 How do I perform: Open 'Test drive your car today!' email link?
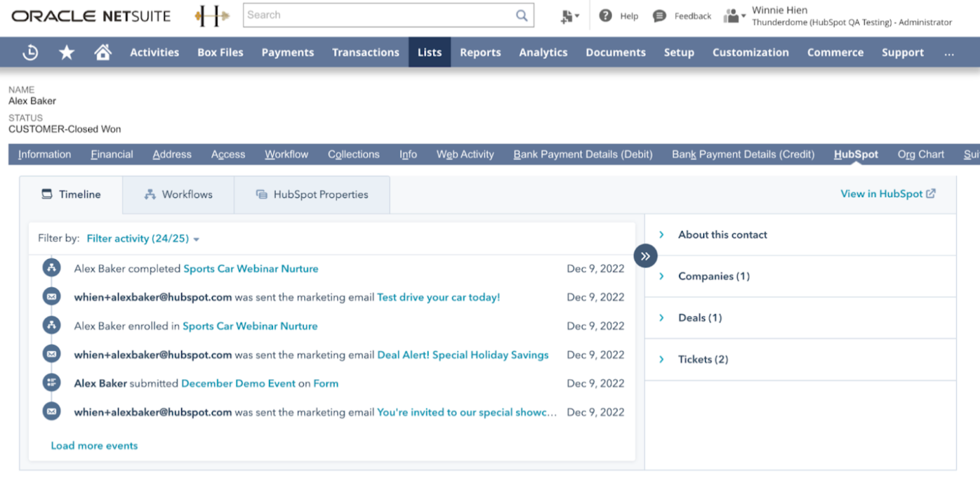click(x=439, y=297)
